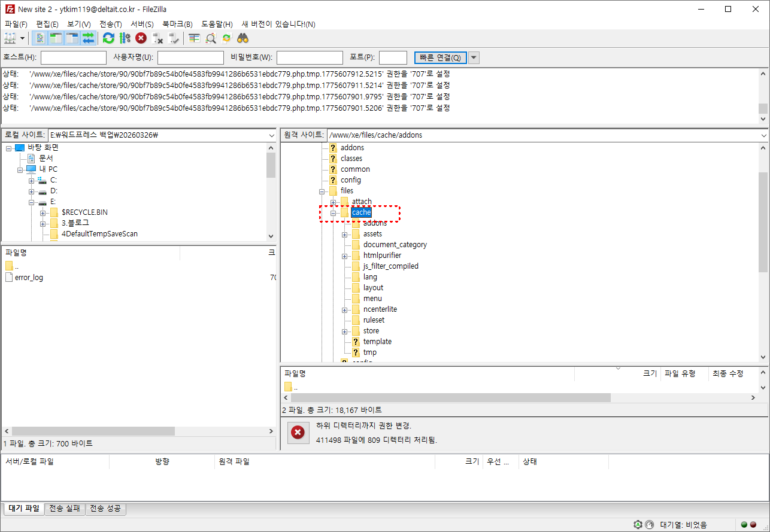Click the Quickconnect button (빠른 연결)
This screenshot has width=770, height=532.
point(440,57)
